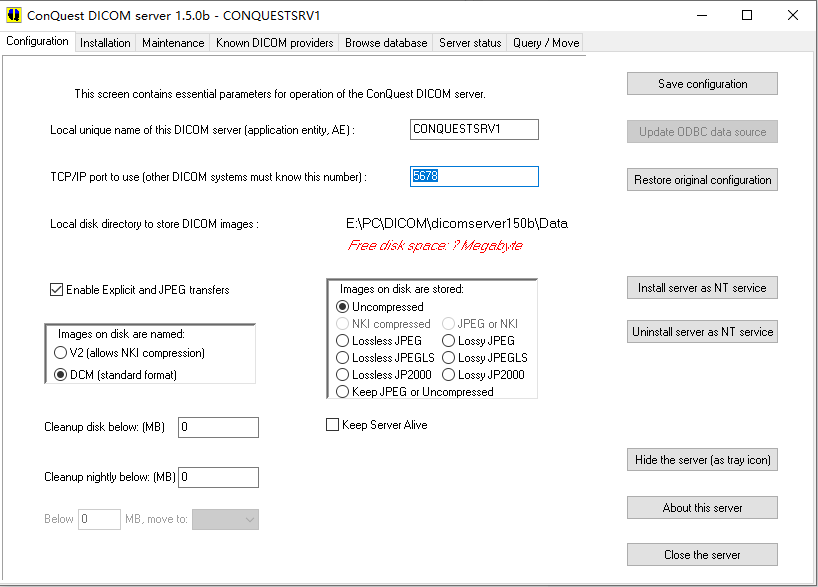The image size is (818, 587).
Task: Open the 'move to' dropdown
Action: (225, 520)
